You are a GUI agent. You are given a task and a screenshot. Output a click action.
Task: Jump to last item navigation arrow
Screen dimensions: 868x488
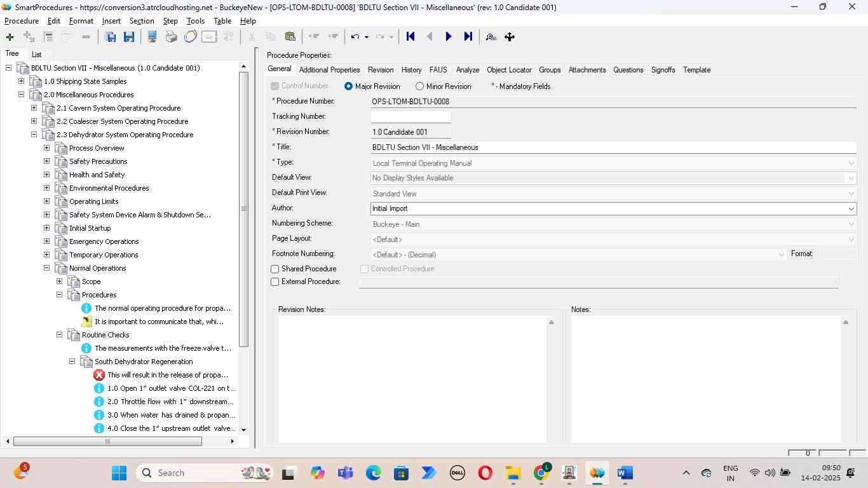[x=468, y=37]
